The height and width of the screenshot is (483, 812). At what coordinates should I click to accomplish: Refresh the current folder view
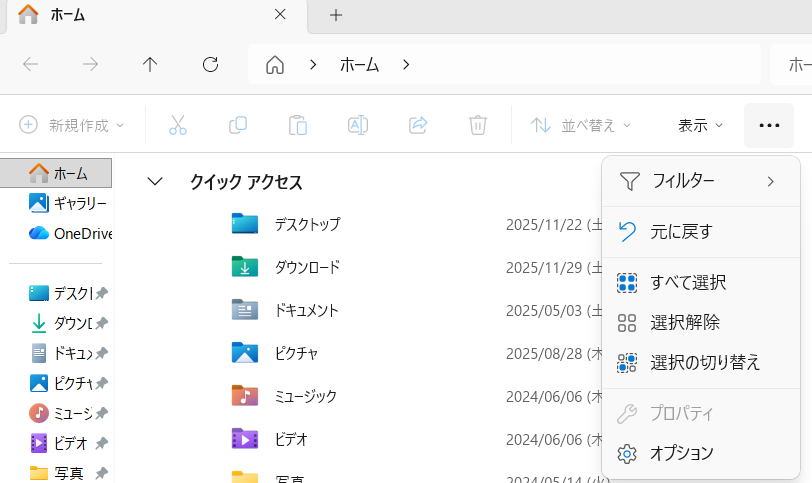pyautogui.click(x=210, y=65)
